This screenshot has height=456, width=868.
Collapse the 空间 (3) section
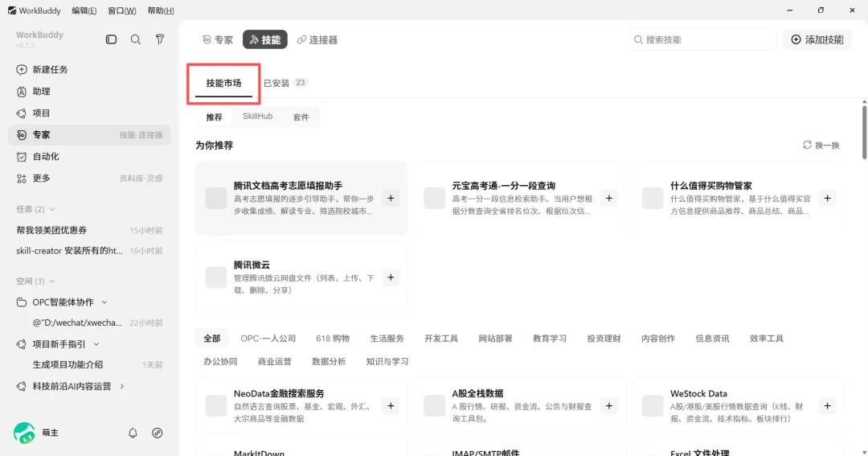[52, 281]
